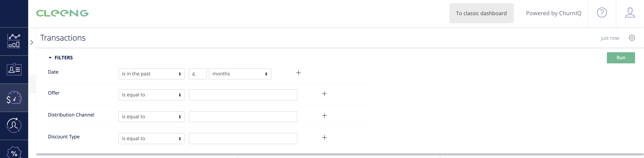
Task: Click the Distribution Channel value input field
Action: tap(243, 117)
